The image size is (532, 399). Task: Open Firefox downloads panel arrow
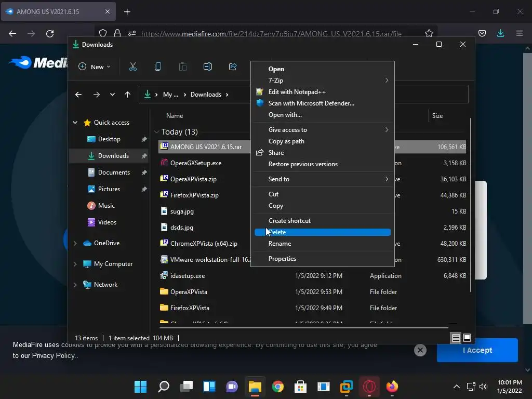coord(500,33)
